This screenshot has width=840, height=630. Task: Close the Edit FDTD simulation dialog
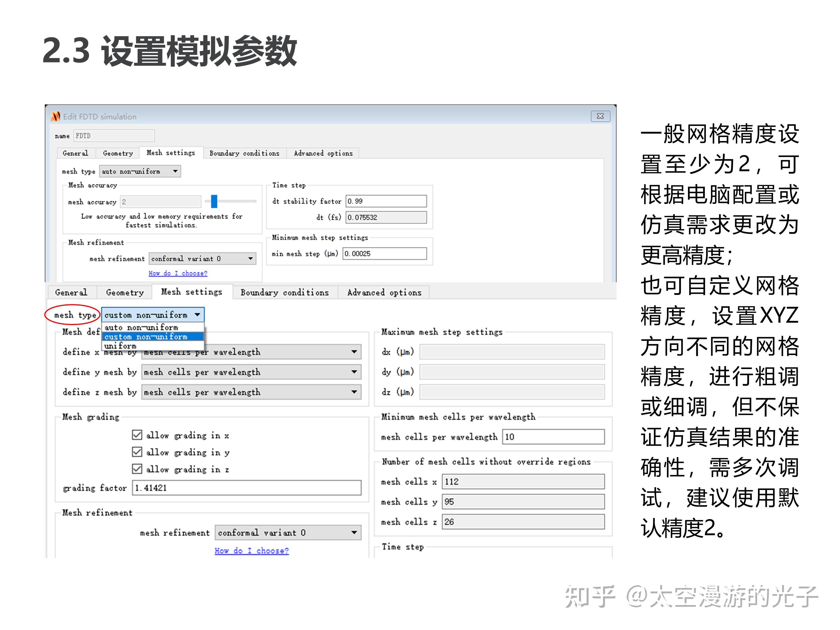pos(600,116)
